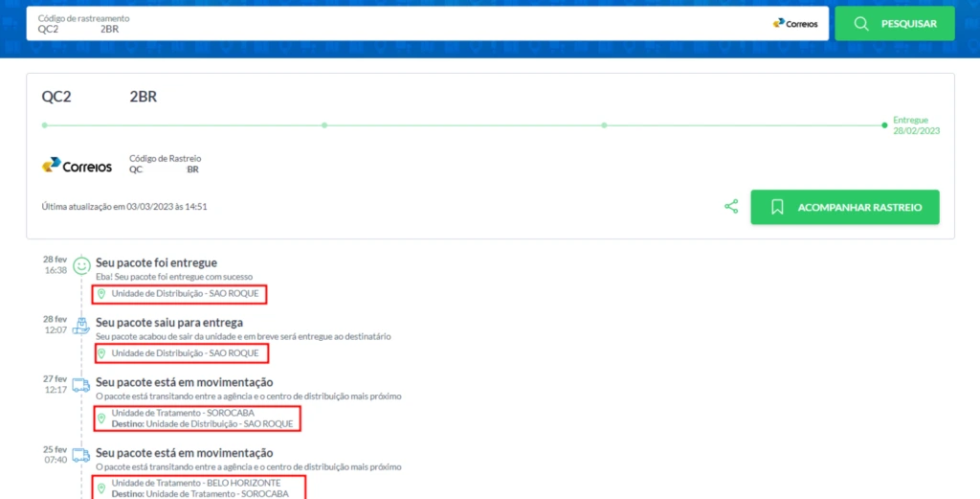Click 'Seu pacote está em movimentação' for 25 fev
980x499 pixels.
185,453
